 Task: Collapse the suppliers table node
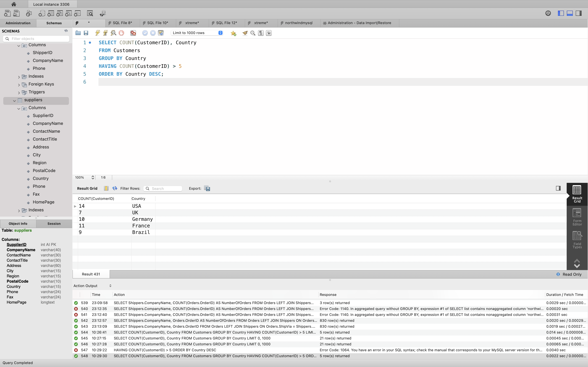pos(14,100)
